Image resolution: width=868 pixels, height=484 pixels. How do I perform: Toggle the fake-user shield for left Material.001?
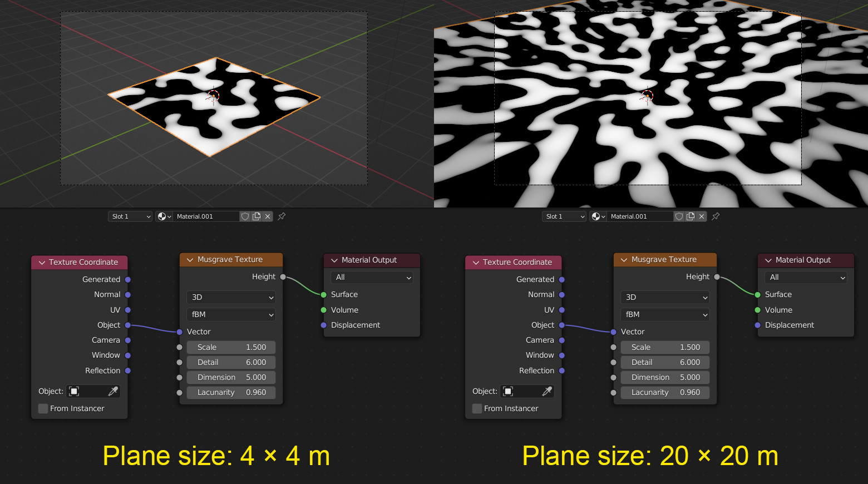click(245, 216)
